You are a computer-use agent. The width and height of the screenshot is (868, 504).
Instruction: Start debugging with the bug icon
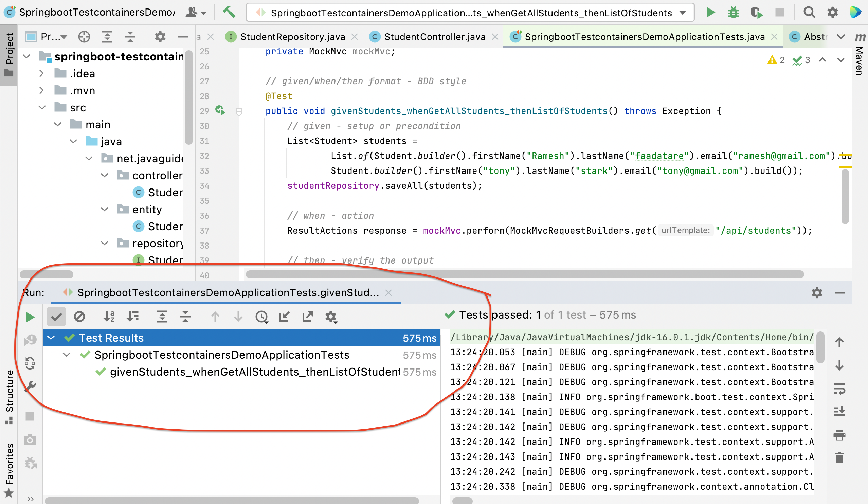click(x=733, y=13)
